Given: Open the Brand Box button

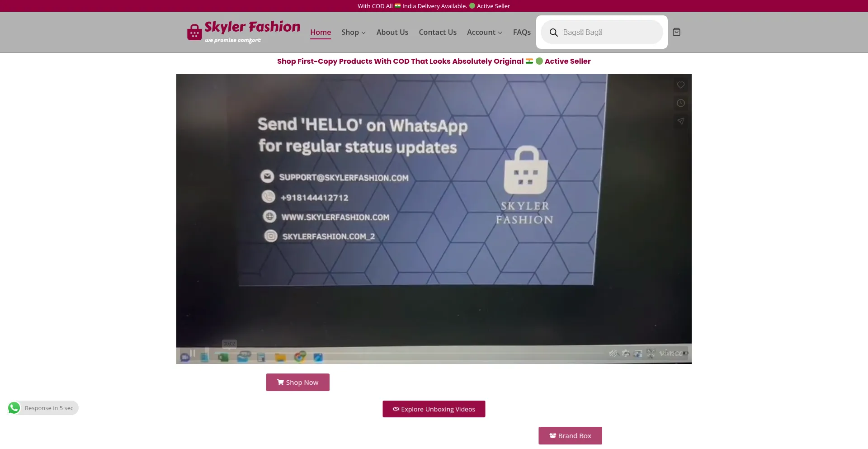Looking at the screenshot, I should (x=570, y=436).
